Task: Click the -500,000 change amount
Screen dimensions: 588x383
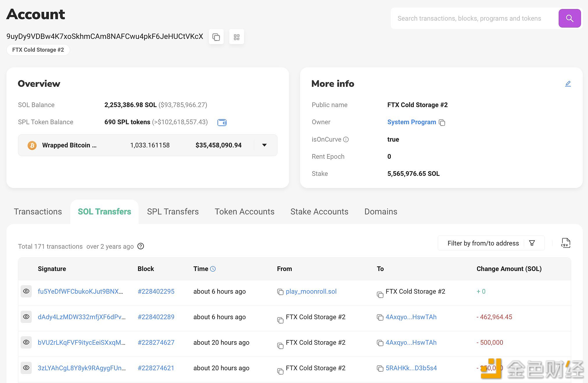Action: point(490,342)
